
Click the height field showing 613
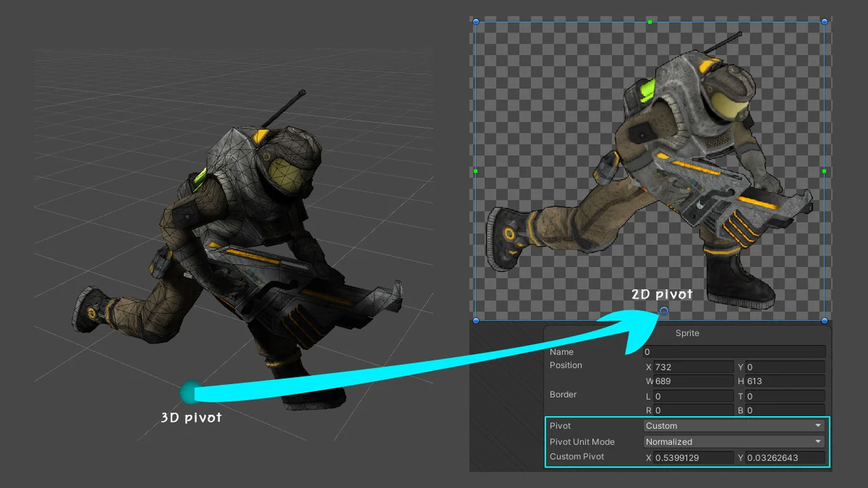coord(785,381)
